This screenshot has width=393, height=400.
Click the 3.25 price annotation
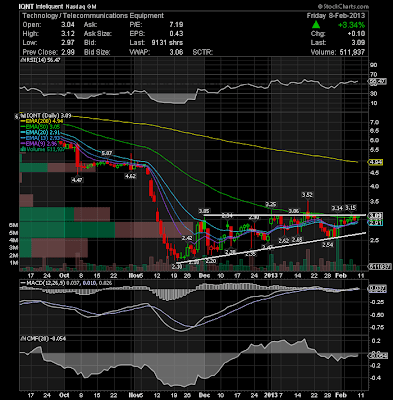[x=271, y=204]
